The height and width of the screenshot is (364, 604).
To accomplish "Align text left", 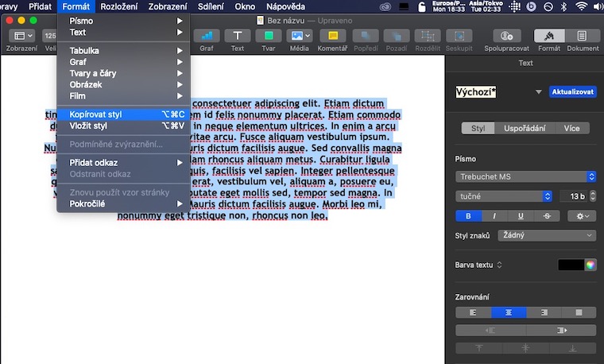I will coord(473,312).
